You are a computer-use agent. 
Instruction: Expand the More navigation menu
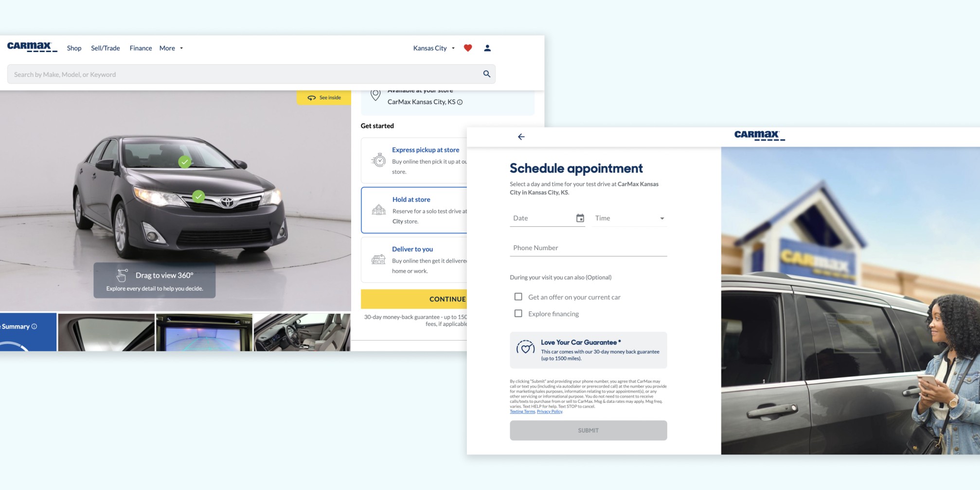point(170,48)
